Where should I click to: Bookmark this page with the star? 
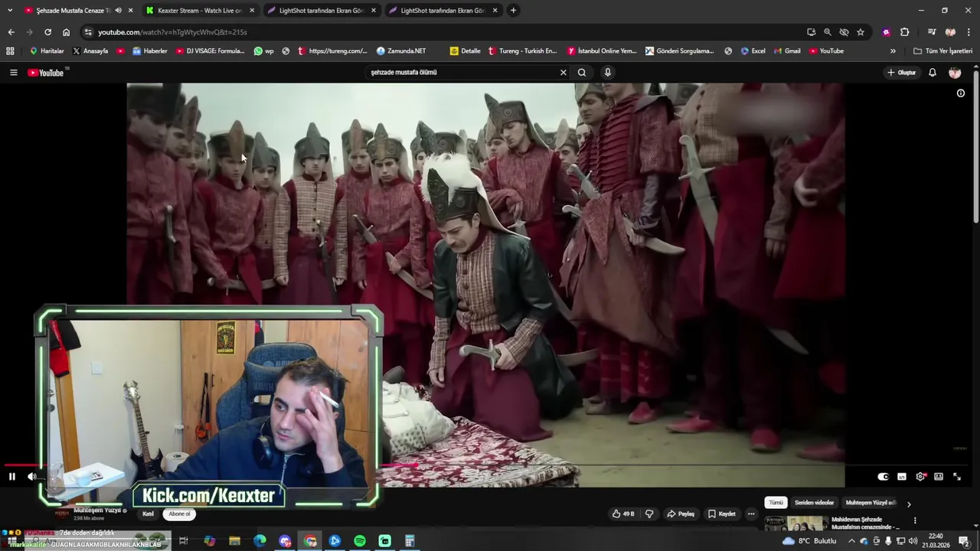click(861, 32)
